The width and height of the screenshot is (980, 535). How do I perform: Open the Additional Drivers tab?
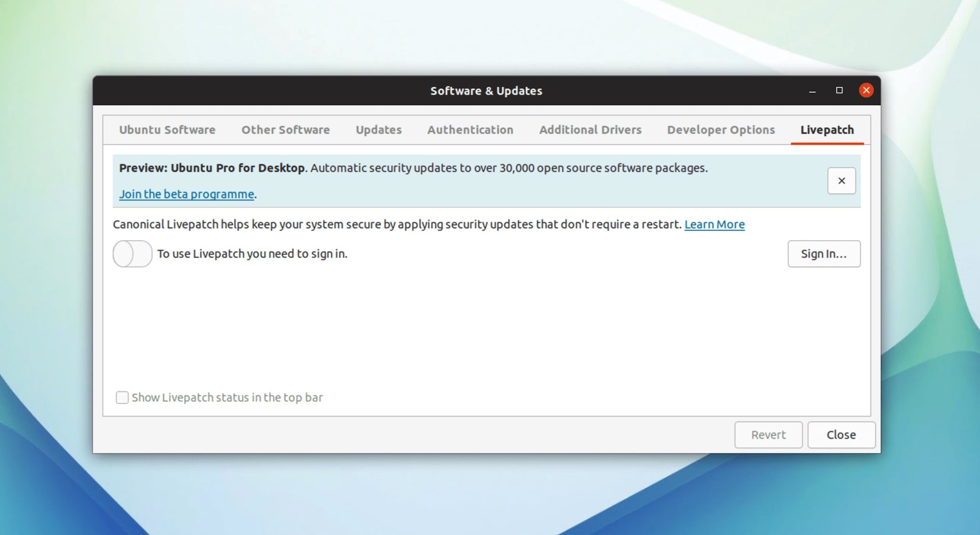coord(590,130)
